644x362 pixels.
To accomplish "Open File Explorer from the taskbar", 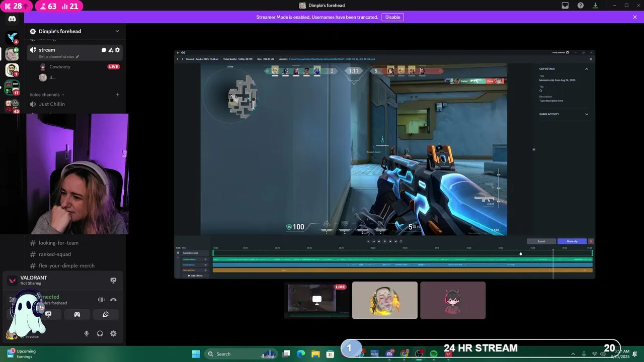I will click(x=315, y=354).
